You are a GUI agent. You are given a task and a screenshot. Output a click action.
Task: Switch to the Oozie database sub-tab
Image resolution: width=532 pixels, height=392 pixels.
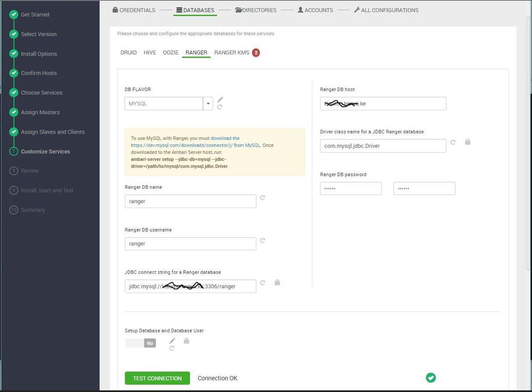click(170, 53)
